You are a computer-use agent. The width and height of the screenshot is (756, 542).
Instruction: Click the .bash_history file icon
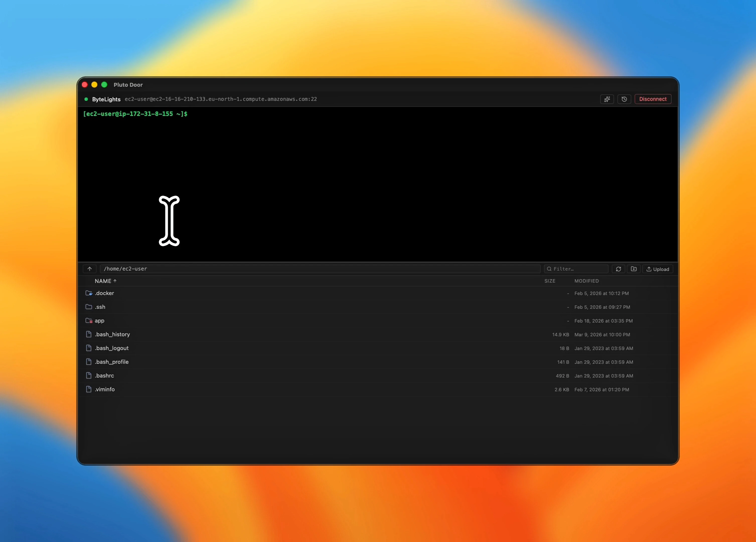tap(89, 334)
